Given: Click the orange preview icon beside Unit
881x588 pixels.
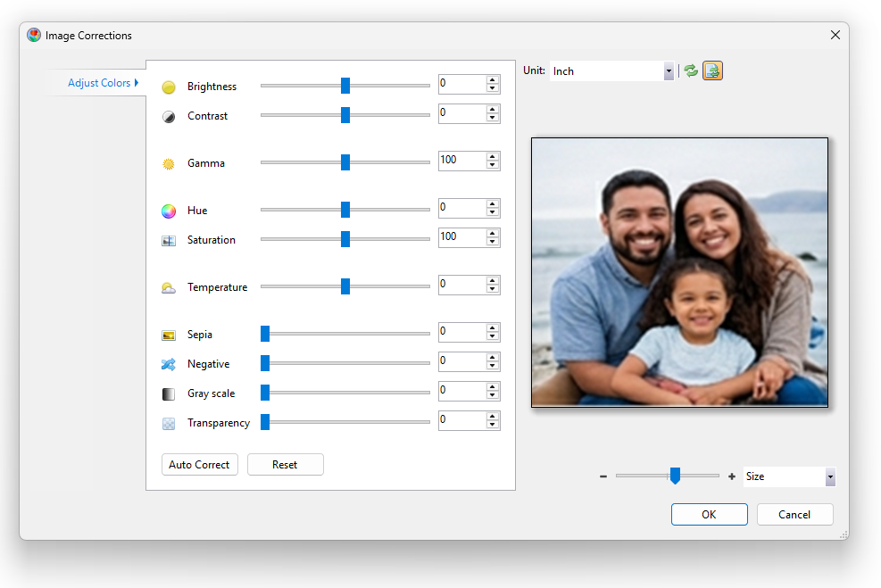Looking at the screenshot, I should [712, 71].
